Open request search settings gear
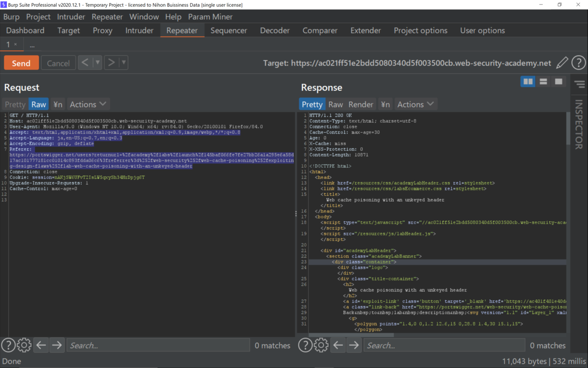Image resolution: width=588 pixels, height=368 pixels. [24, 345]
